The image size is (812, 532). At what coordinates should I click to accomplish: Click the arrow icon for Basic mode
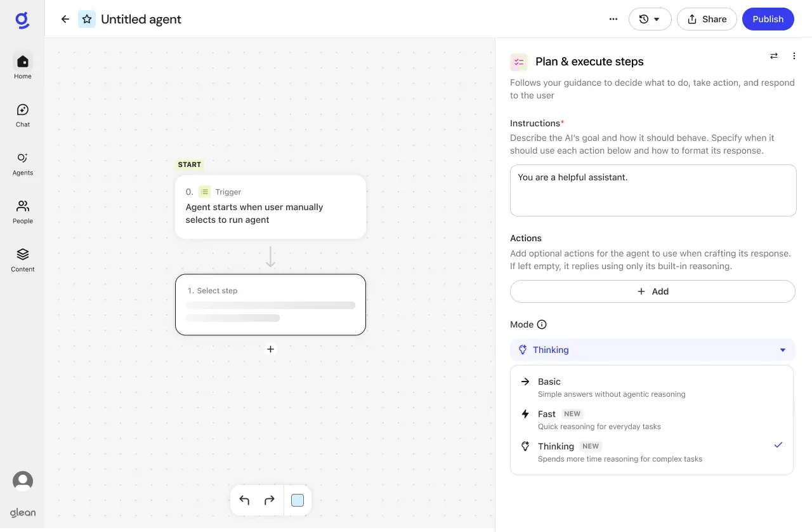click(525, 382)
